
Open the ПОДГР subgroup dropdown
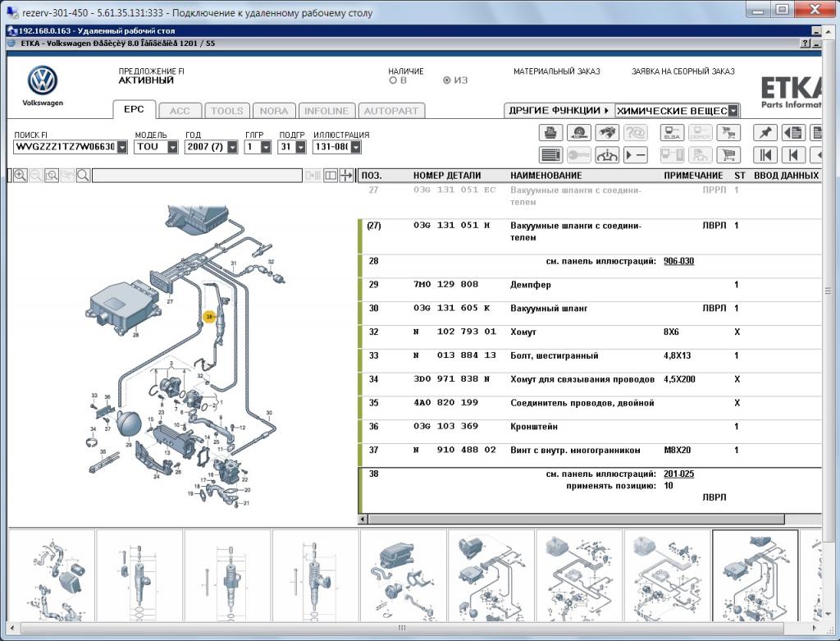coord(300,147)
